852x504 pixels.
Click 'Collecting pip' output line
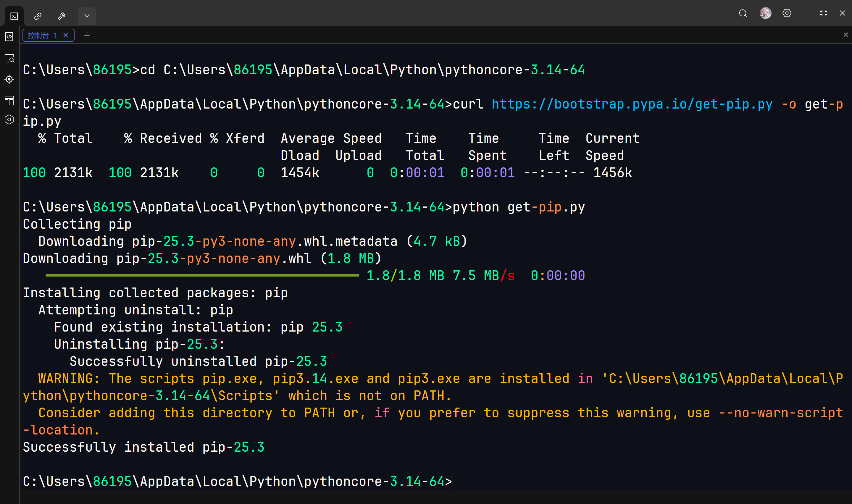click(x=77, y=224)
